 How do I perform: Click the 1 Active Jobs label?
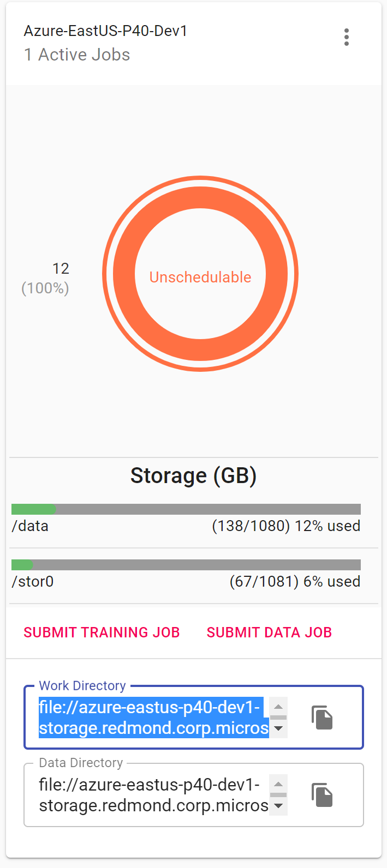(x=76, y=55)
